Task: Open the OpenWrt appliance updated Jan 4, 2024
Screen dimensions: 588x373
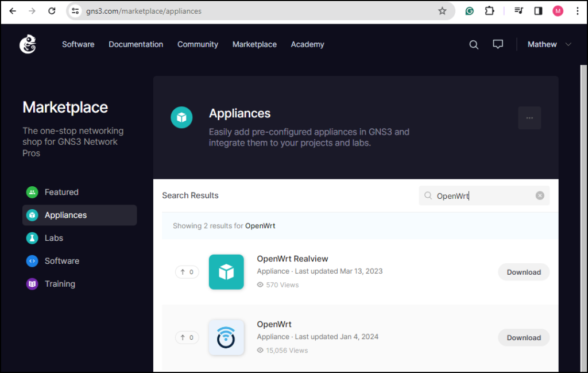Action: pos(274,324)
